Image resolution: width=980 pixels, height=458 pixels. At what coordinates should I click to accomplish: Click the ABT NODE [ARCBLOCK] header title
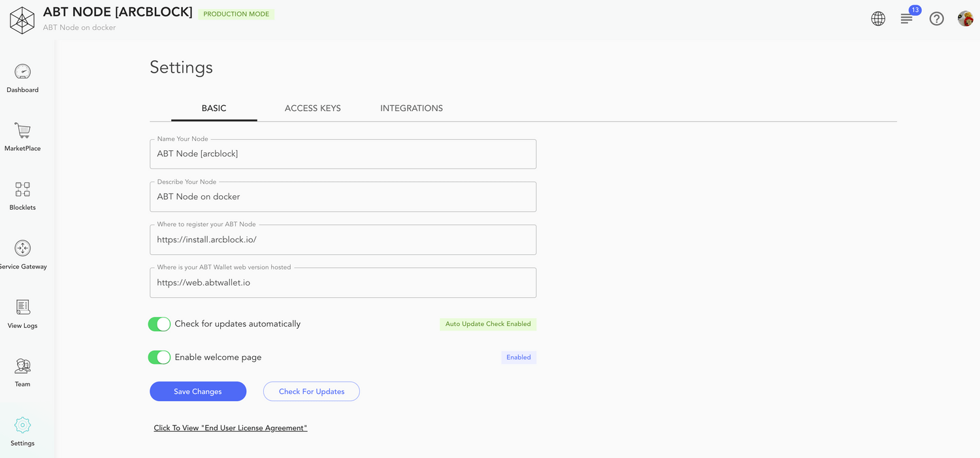[x=118, y=12]
